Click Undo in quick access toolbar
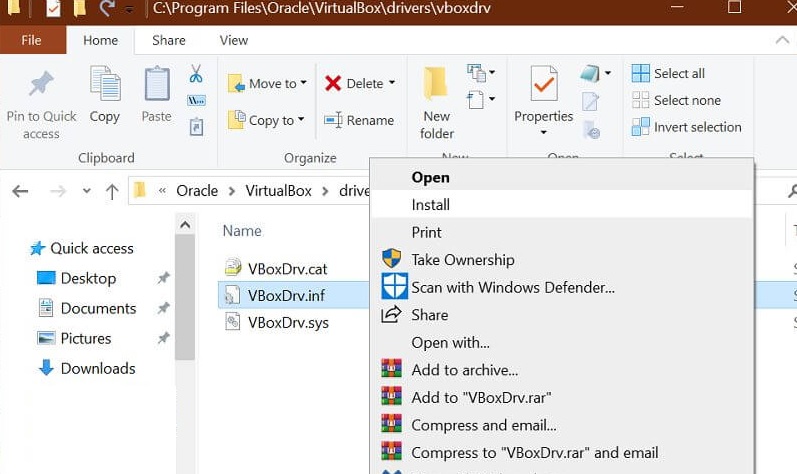The height and width of the screenshot is (474, 797). [106, 8]
